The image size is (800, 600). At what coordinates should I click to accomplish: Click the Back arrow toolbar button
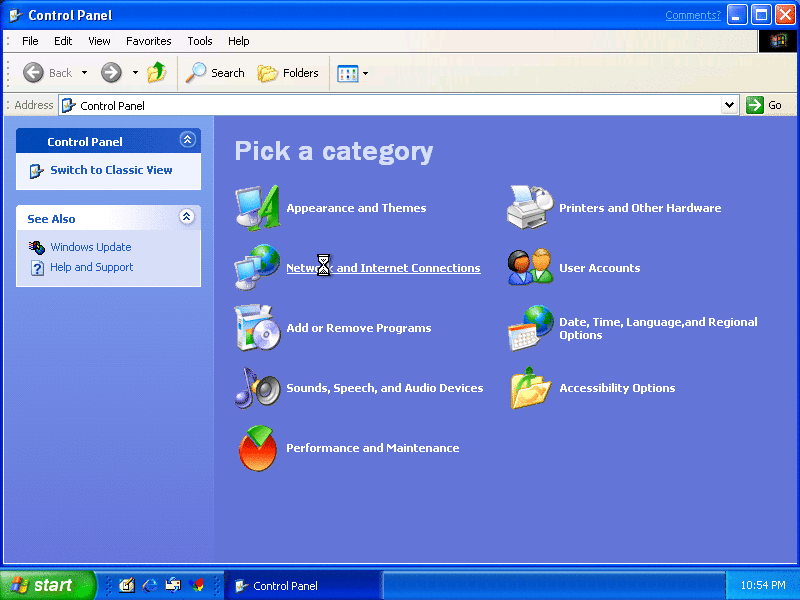pos(48,73)
